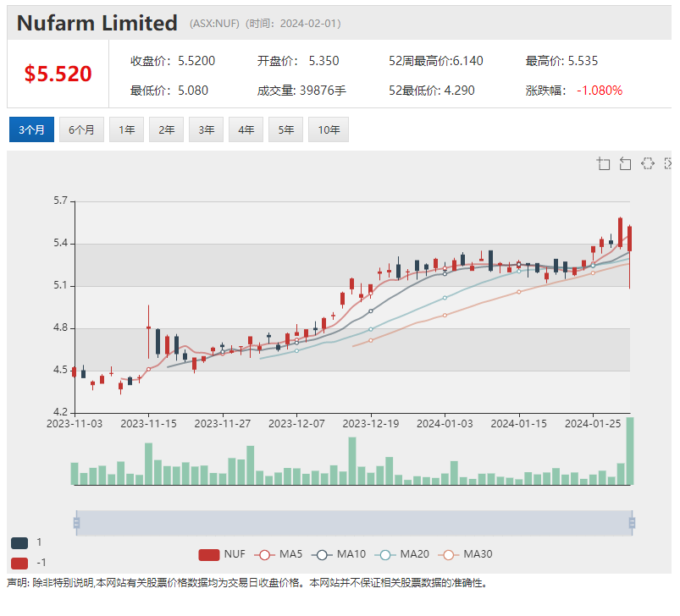
Task: Toggle the dark "1" color category
Action: tap(26, 542)
